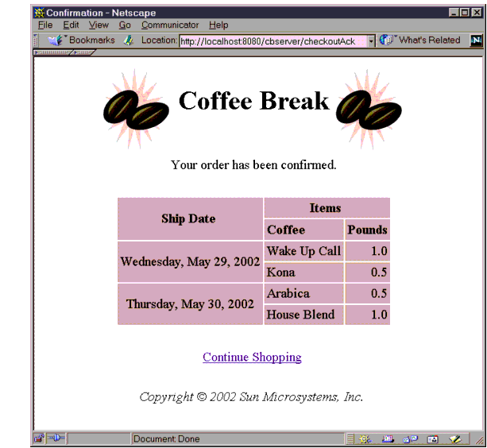Image resolution: width=487 pixels, height=448 pixels.
Task: Expand the second collapsed toolbar tab
Action: pos(83,52)
